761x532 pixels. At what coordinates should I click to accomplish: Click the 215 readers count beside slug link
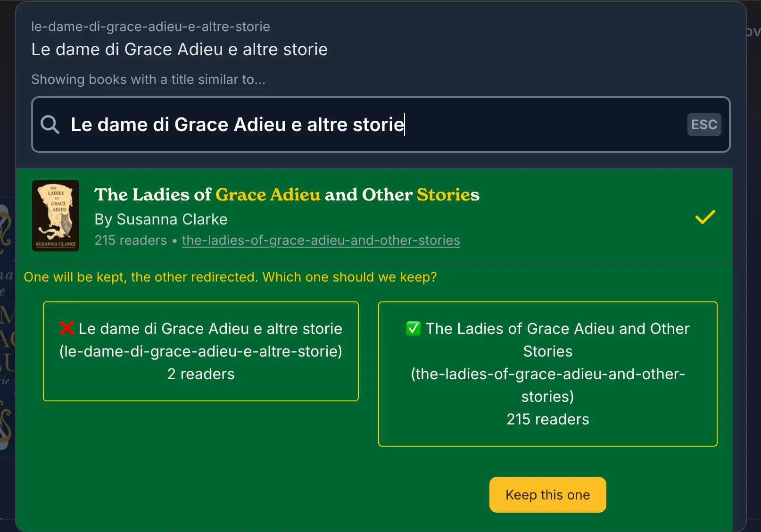(131, 241)
